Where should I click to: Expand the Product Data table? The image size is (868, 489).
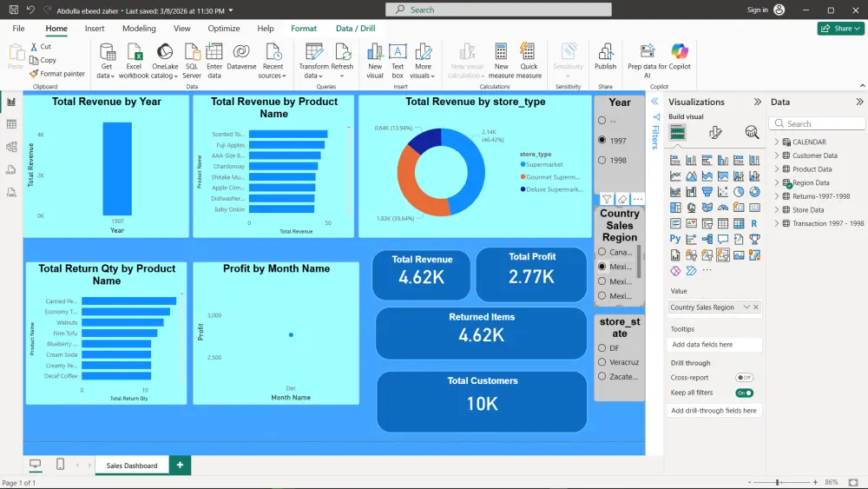[777, 169]
